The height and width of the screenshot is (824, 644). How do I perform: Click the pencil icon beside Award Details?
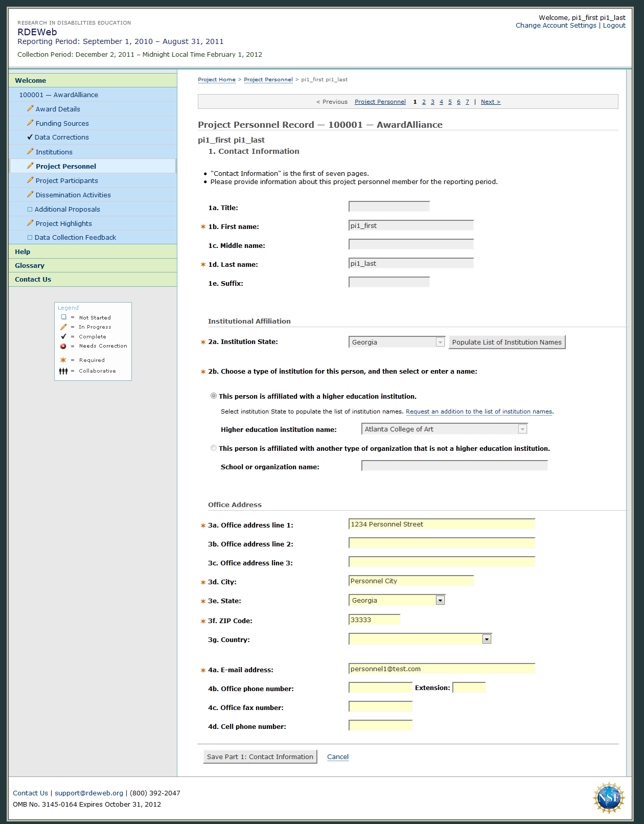30,109
